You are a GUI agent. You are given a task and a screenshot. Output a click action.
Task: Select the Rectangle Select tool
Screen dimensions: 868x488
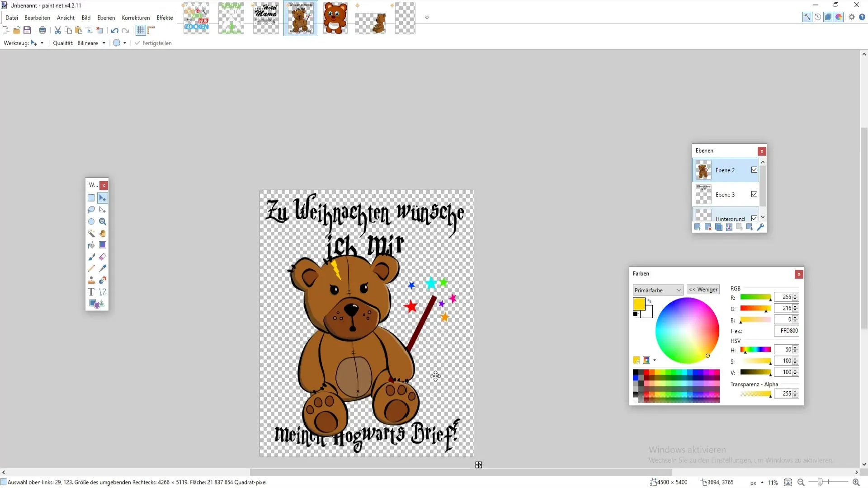(x=91, y=198)
